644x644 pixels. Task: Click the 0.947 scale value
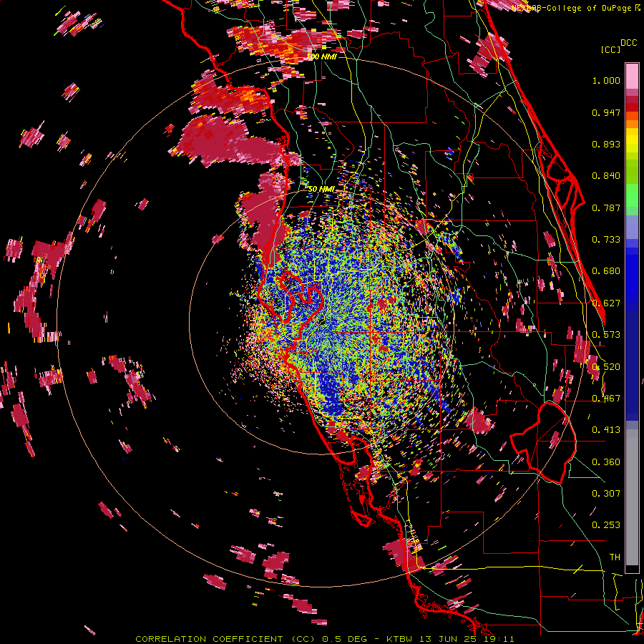pos(606,112)
